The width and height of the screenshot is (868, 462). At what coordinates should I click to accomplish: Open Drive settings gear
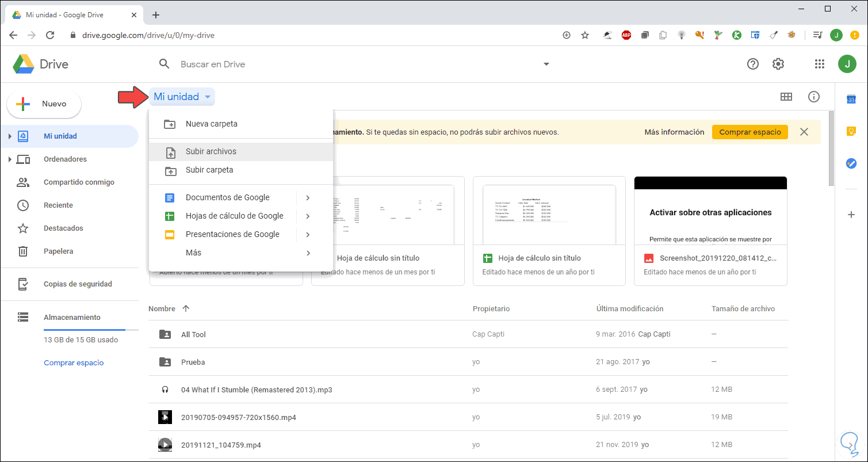[778, 64]
